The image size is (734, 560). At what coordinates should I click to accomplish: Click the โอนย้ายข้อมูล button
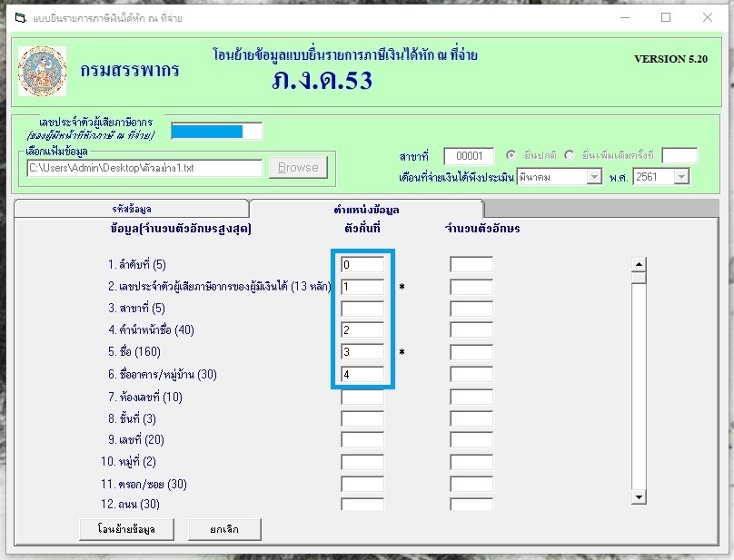coord(126,529)
